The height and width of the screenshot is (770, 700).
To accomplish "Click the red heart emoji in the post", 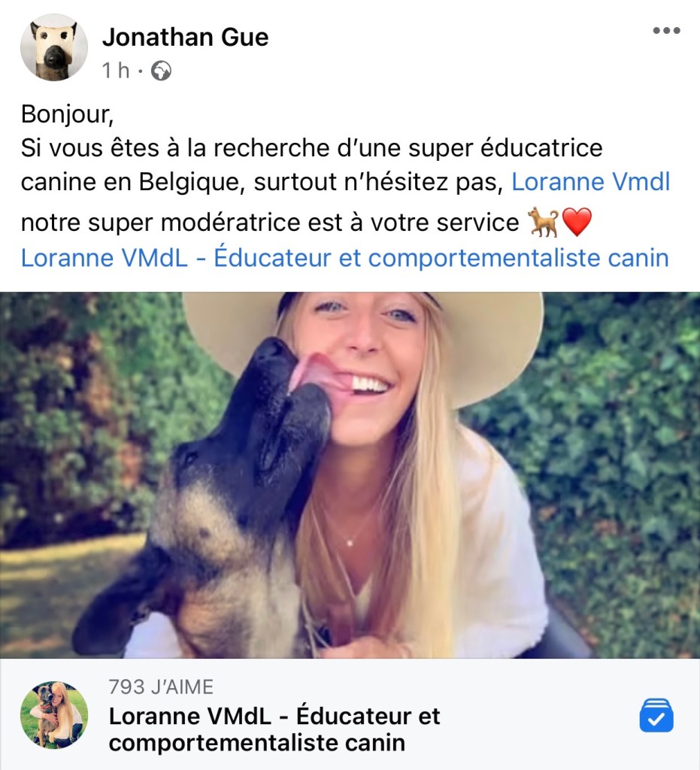I will (577, 222).
